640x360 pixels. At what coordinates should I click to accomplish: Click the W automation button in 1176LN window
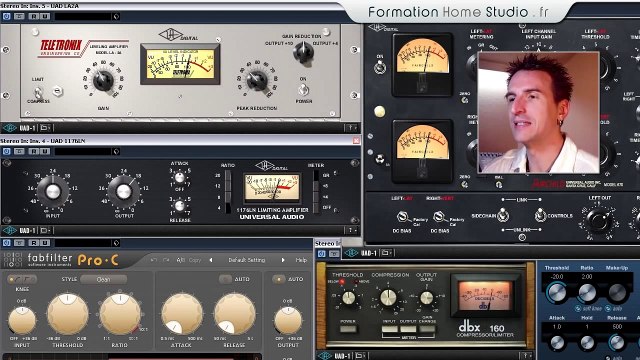45,151
